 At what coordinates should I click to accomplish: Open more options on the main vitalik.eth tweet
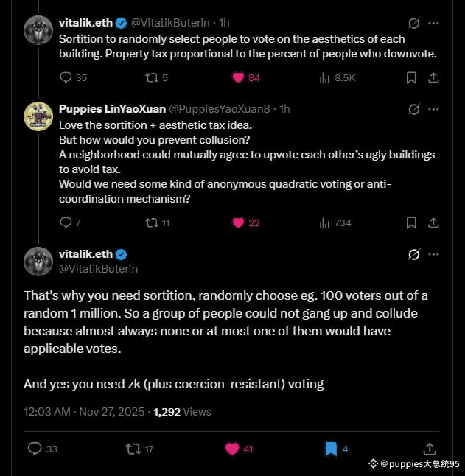tap(434, 254)
